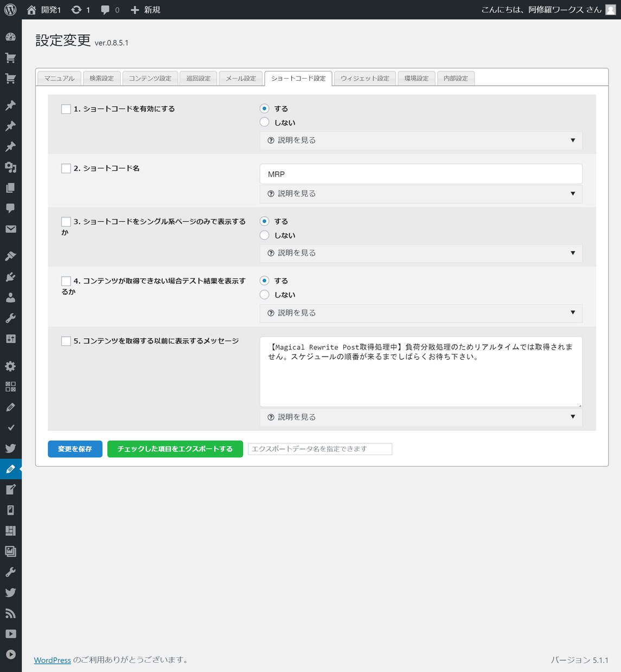Open the user avatar at top right
The image size is (621, 672).
(610, 10)
